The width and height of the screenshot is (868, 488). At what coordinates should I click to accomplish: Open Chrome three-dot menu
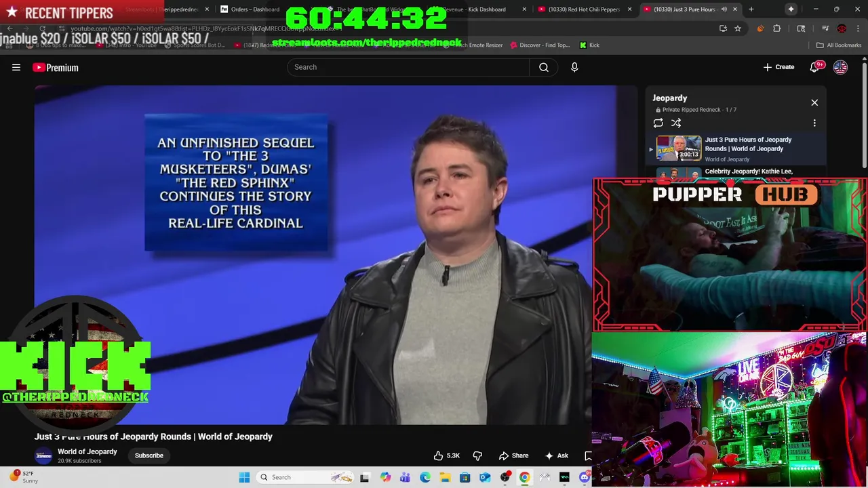click(x=857, y=28)
